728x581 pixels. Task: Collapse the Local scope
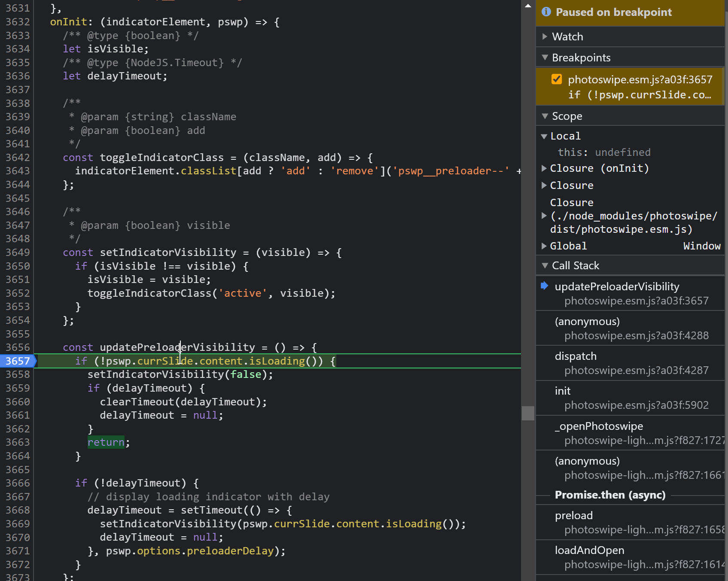[544, 136]
